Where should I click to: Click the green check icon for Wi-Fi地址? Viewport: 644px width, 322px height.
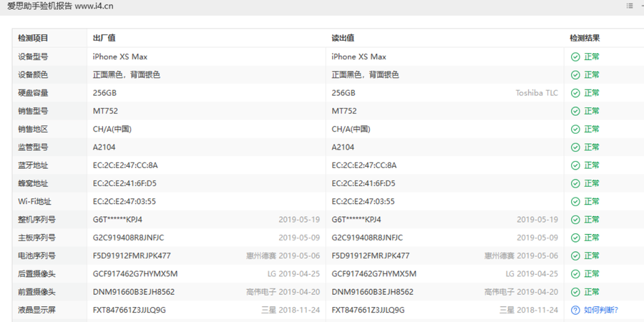tap(575, 201)
